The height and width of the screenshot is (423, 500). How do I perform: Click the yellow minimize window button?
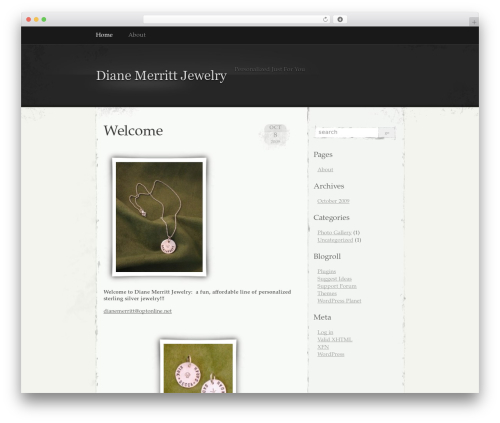point(36,20)
